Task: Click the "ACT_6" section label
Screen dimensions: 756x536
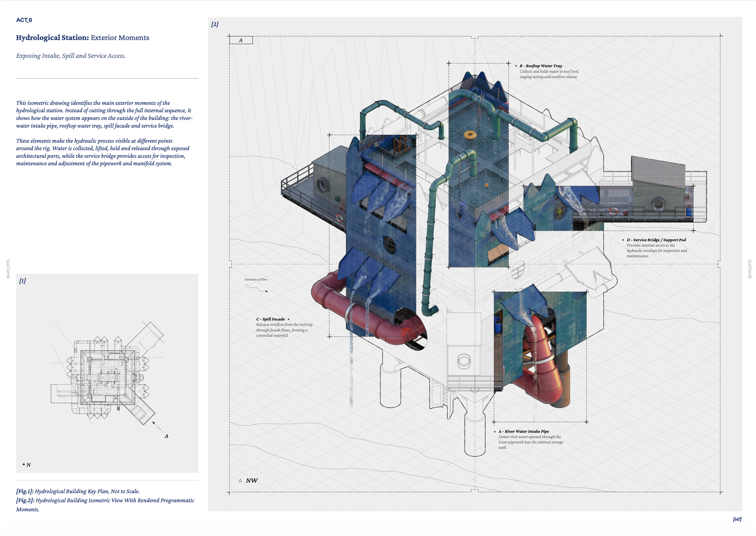Action: point(24,20)
